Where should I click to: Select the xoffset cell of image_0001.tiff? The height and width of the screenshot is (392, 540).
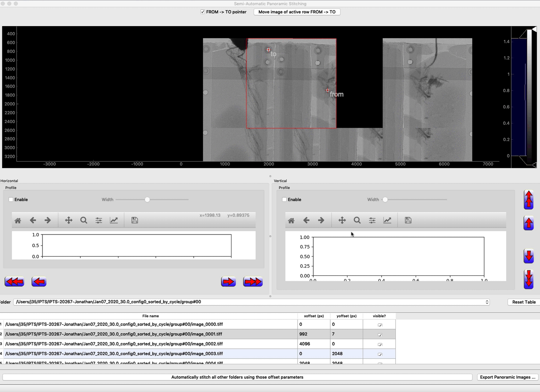313,334
